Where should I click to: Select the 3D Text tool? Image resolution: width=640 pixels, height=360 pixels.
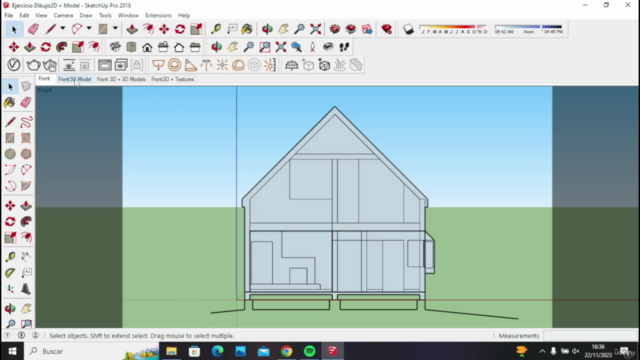tap(26, 289)
